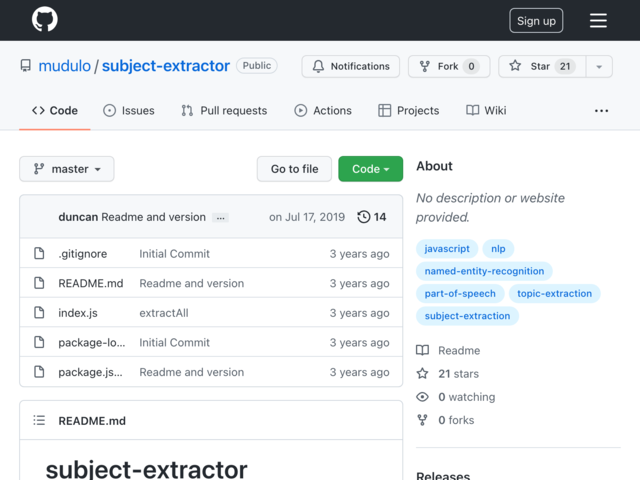Show more tabs via three dots
Screen dimensions: 640x480
click(x=601, y=111)
